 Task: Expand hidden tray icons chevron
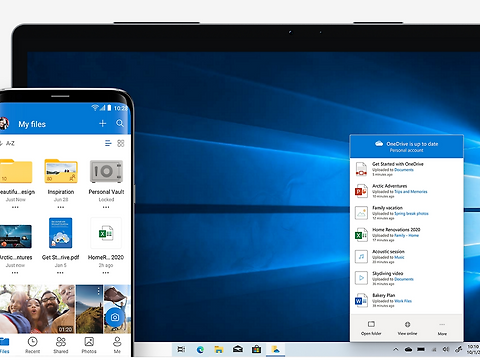pyautogui.click(x=396, y=349)
